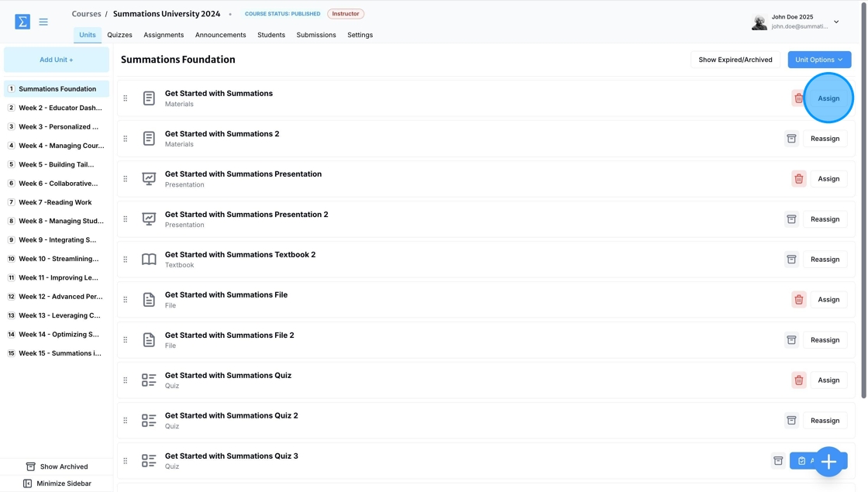Assign Get Started with Summations Presentation
Viewport: 868px width, 492px height.
tap(828, 179)
